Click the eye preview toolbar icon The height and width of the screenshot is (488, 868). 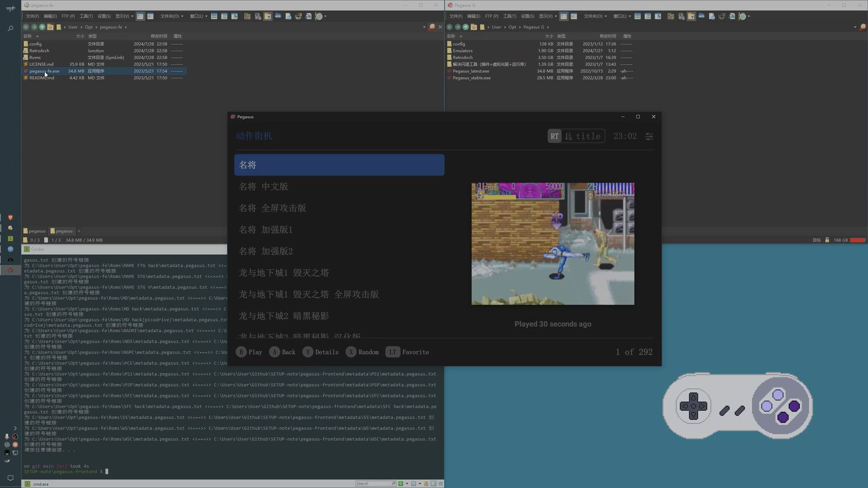point(298,16)
